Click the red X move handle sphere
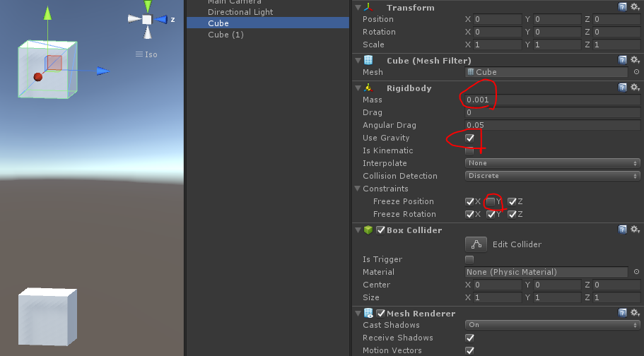 (x=37, y=77)
